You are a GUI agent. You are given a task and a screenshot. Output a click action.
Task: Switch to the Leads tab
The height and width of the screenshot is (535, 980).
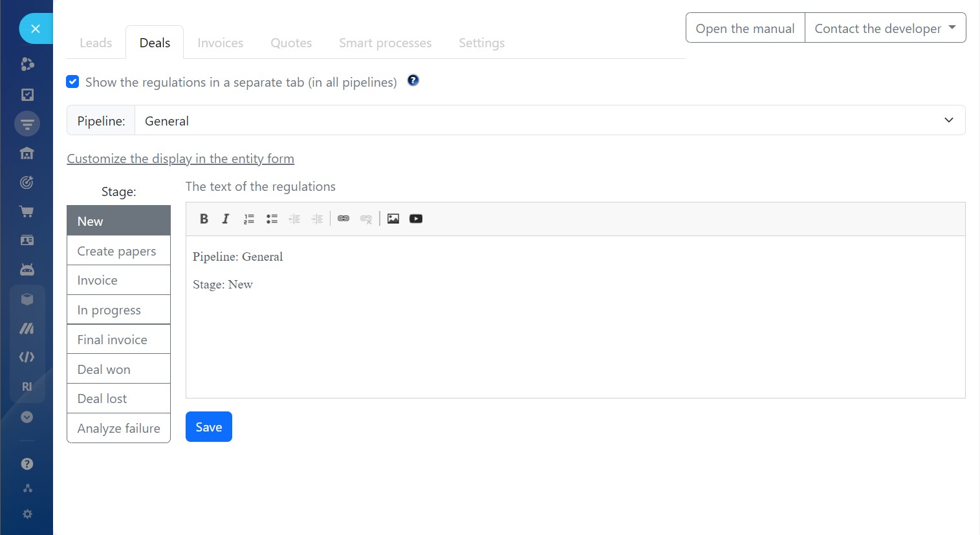[x=96, y=43]
